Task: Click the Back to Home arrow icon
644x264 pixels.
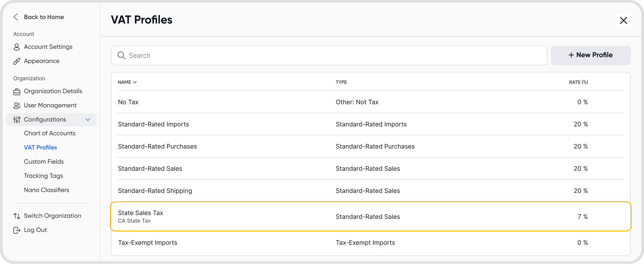Action: (x=16, y=17)
